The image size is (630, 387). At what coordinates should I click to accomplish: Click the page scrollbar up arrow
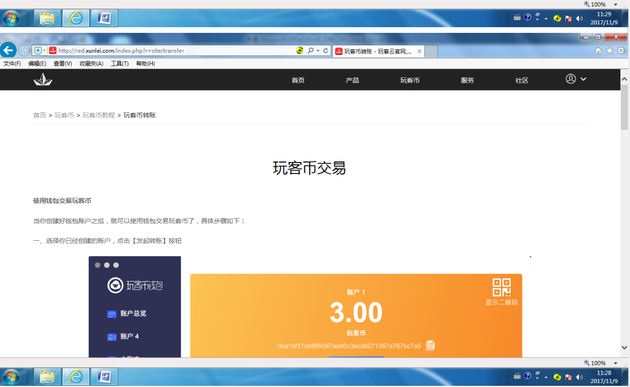coord(624,79)
